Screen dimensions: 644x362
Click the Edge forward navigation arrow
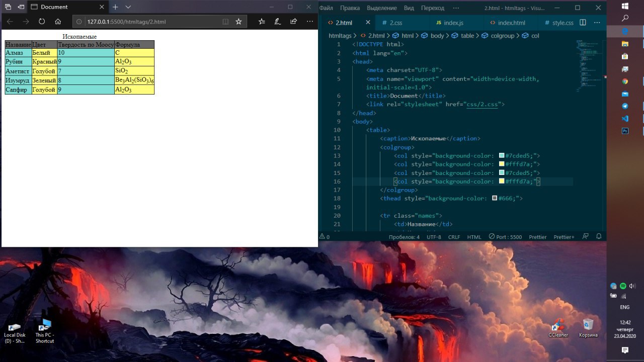(26, 22)
